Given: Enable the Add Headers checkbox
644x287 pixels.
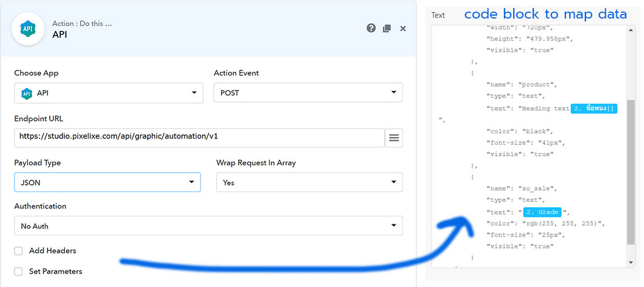Looking at the screenshot, I should (x=19, y=251).
